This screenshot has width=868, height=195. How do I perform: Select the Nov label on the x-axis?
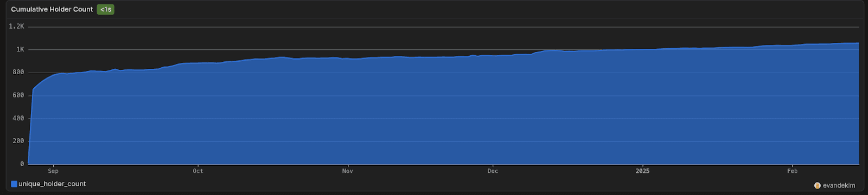point(348,171)
